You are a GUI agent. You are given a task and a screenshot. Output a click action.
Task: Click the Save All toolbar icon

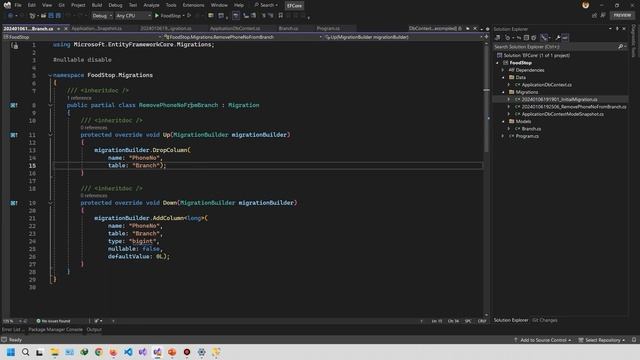click(x=58, y=16)
